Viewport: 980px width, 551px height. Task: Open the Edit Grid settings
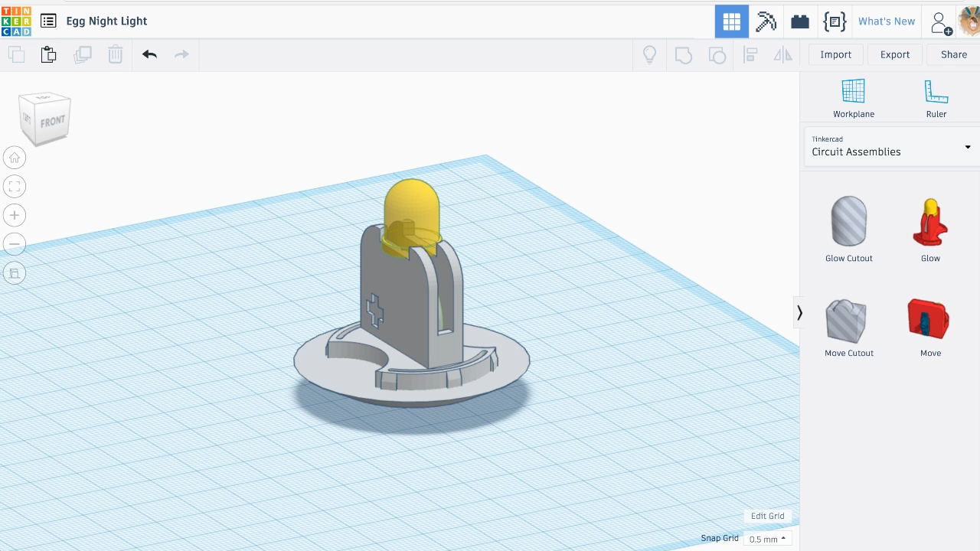(767, 516)
